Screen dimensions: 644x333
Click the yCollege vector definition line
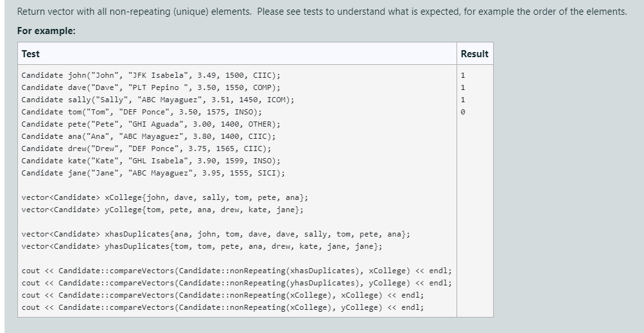(x=162, y=210)
